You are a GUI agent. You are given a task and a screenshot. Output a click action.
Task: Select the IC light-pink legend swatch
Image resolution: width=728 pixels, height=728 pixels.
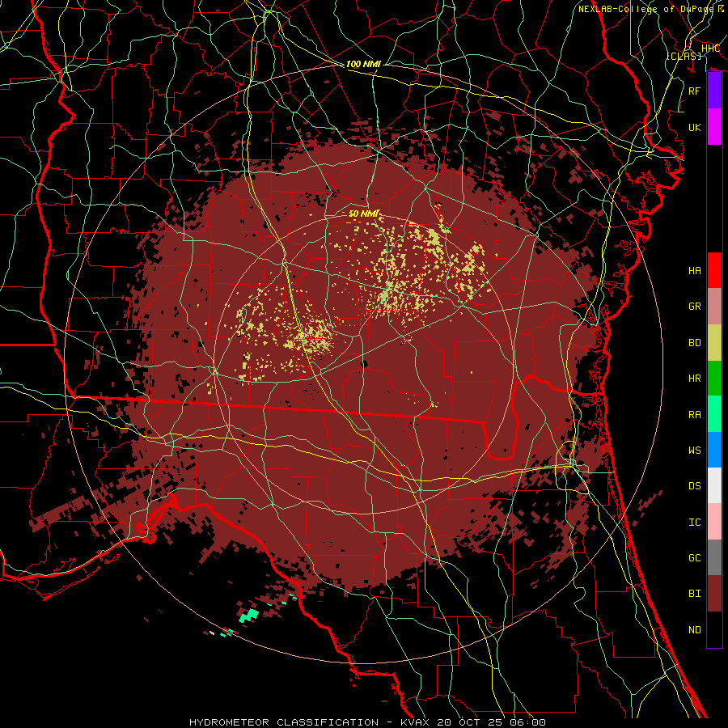point(714,522)
